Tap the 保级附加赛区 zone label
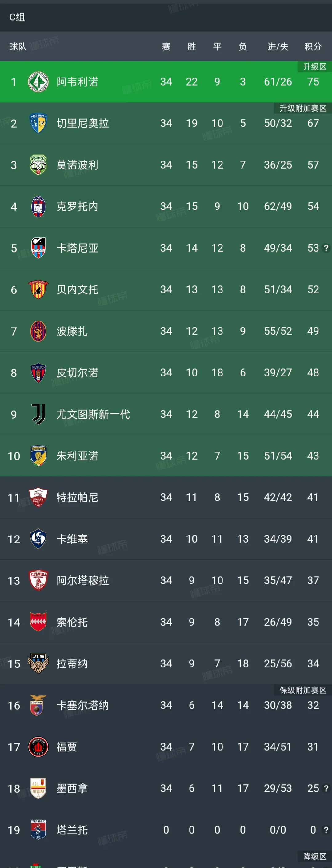 (303, 690)
